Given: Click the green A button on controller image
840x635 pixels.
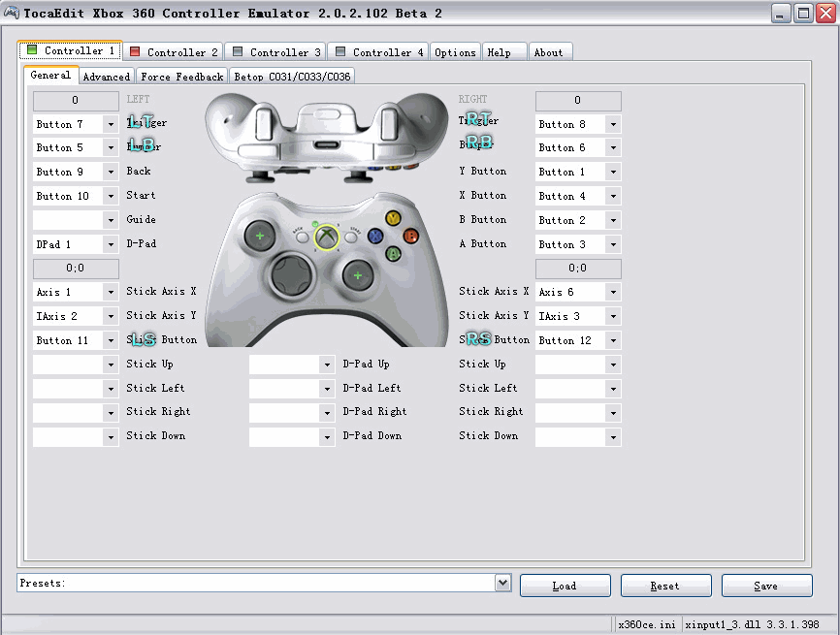Looking at the screenshot, I should coord(393,253).
